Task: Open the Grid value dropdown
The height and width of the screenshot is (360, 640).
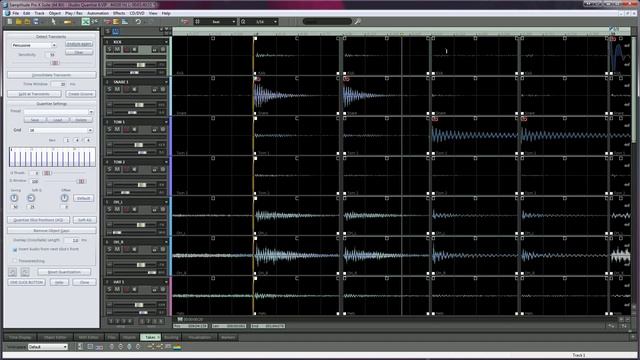Action: click(x=61, y=130)
